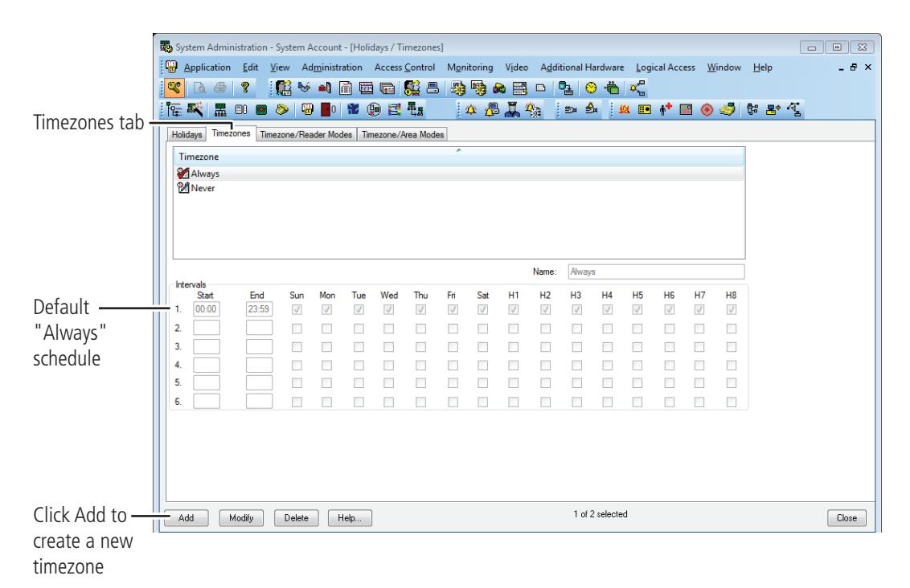This screenshot has height=588, width=910.
Task: Click the security guard officer icon
Action: pos(512,109)
